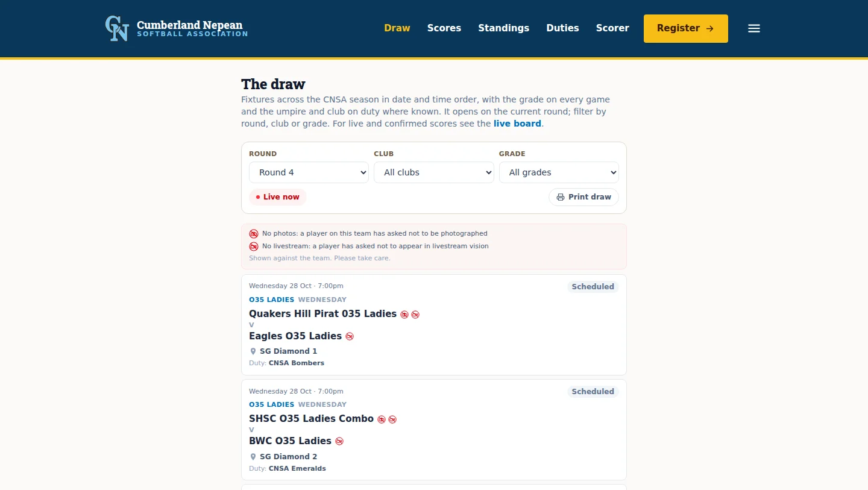868x490 pixels.
Task: Click the yellow Register button
Action: pyautogui.click(x=686, y=28)
